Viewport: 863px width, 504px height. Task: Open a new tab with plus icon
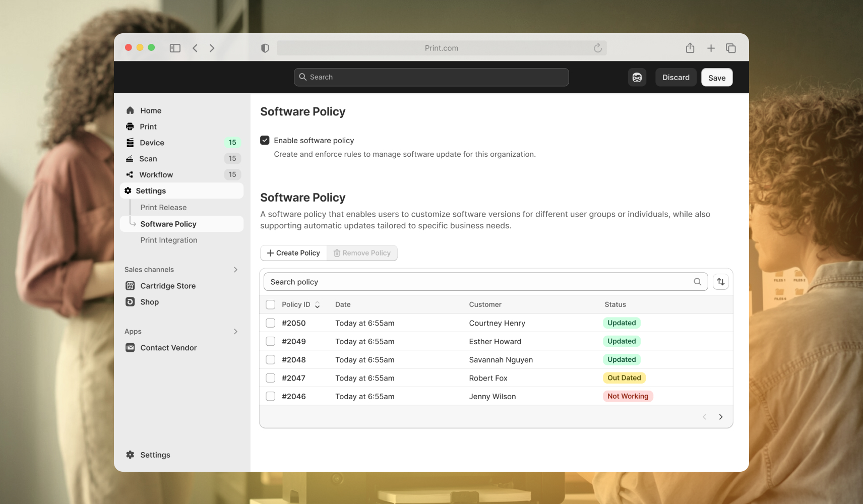pyautogui.click(x=711, y=48)
